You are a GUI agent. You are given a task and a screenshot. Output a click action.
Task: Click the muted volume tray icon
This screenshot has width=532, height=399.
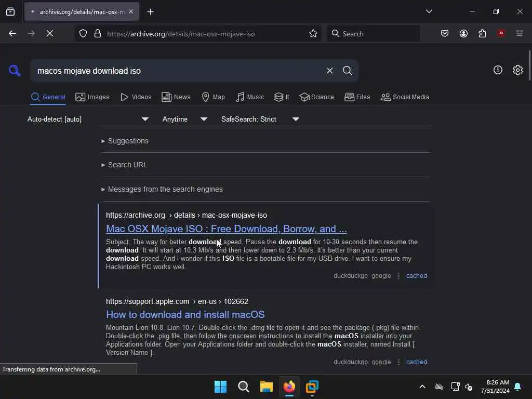click(x=469, y=387)
